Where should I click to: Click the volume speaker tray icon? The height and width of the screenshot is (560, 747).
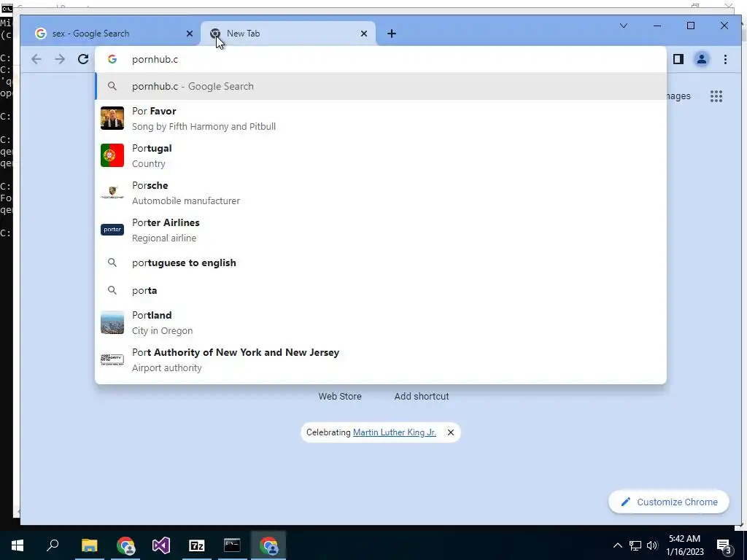tap(652, 545)
